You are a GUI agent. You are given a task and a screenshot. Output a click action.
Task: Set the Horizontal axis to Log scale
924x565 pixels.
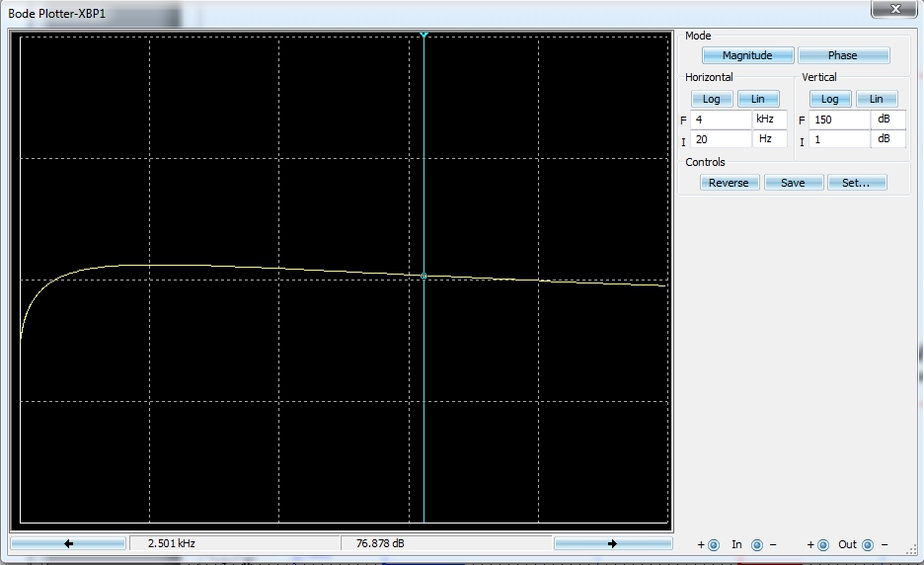coord(711,99)
